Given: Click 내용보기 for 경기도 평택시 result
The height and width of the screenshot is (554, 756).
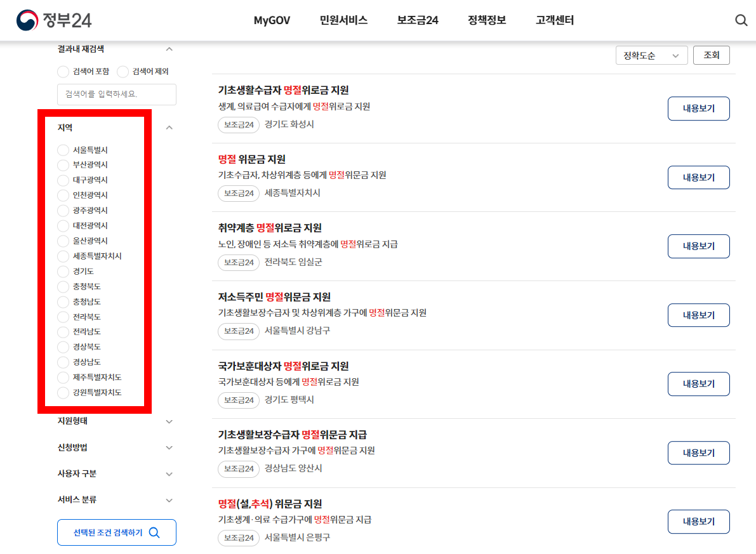Looking at the screenshot, I should point(699,384).
